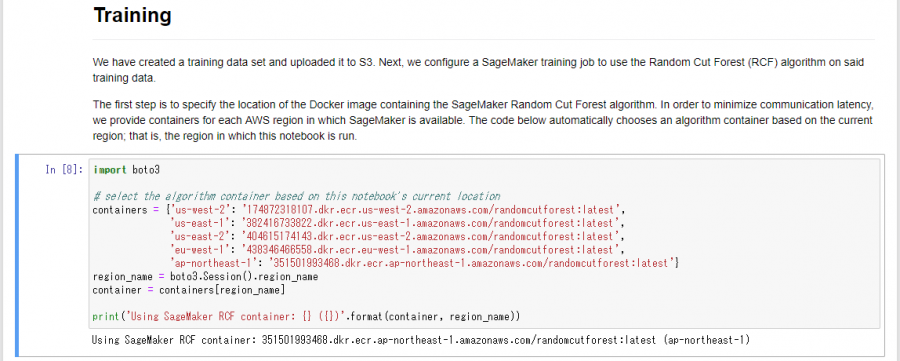Click the container = containers[region_name] line
This screenshot has width=900, height=361.
[189, 290]
